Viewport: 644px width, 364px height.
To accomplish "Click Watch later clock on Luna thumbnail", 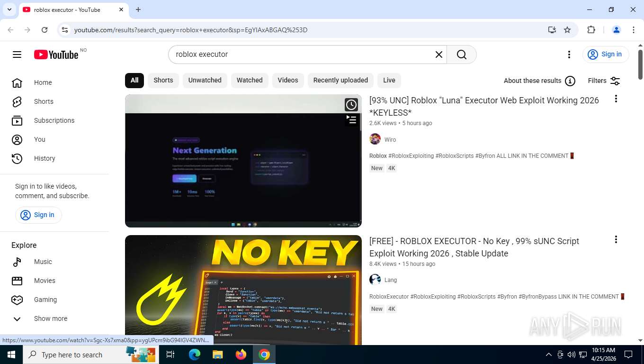I will pos(351,105).
